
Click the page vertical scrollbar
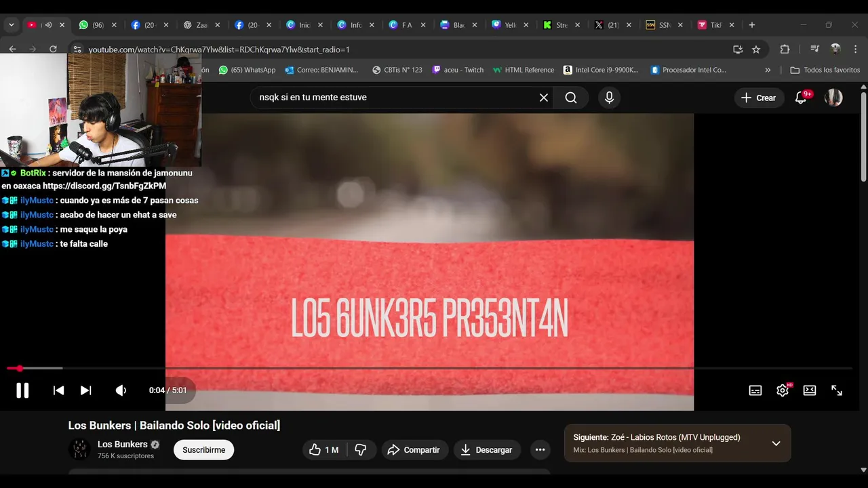pyautogui.click(x=863, y=136)
